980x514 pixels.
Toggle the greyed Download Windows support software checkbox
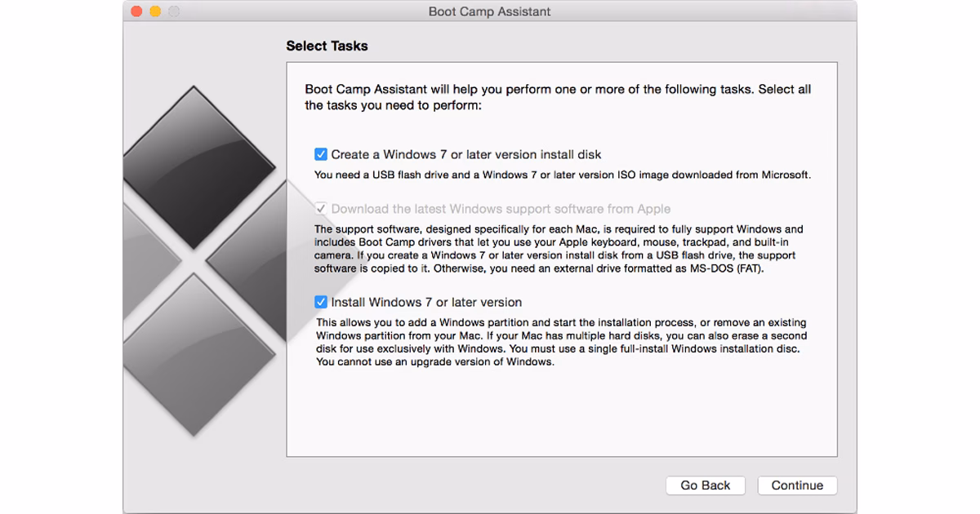point(321,209)
